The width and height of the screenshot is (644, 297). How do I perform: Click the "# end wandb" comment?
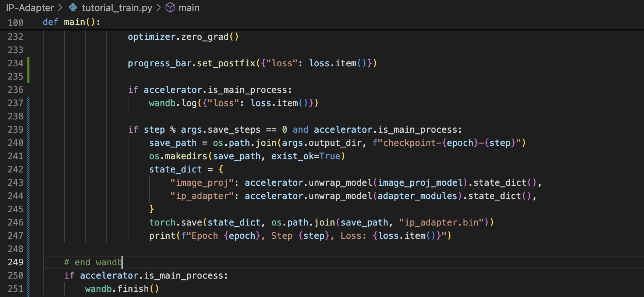(93, 262)
